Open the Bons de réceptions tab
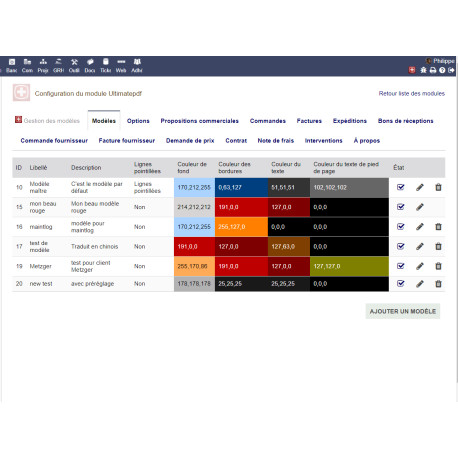458x458 pixels. coord(406,121)
